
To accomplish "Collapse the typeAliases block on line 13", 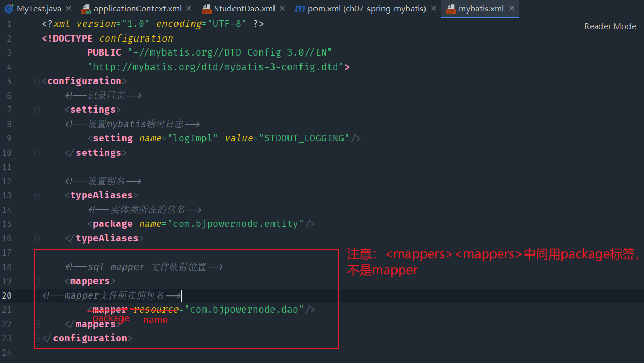I will point(37,196).
